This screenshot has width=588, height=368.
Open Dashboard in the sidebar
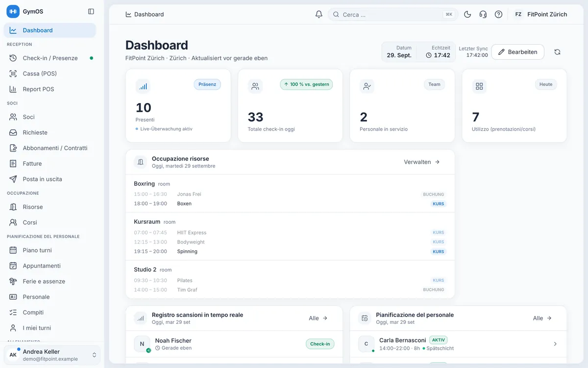pyautogui.click(x=50, y=30)
